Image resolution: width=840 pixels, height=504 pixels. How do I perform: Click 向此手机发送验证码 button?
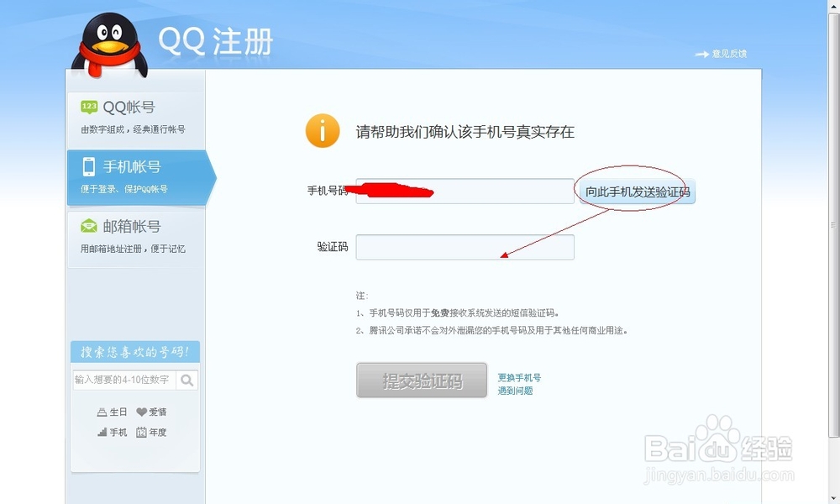coord(637,192)
